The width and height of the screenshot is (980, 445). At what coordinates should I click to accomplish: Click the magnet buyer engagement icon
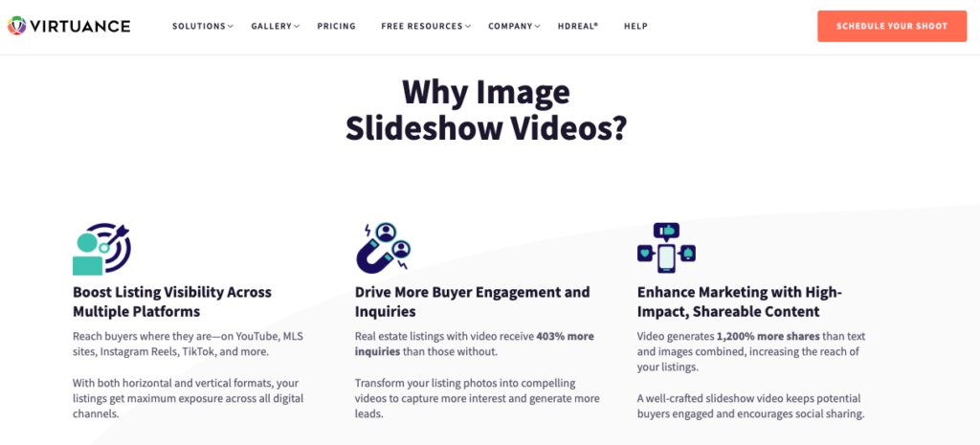click(383, 248)
